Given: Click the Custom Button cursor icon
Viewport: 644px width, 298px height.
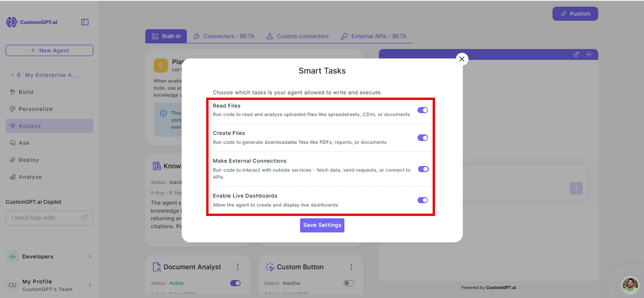Looking at the screenshot, I should click(x=270, y=267).
